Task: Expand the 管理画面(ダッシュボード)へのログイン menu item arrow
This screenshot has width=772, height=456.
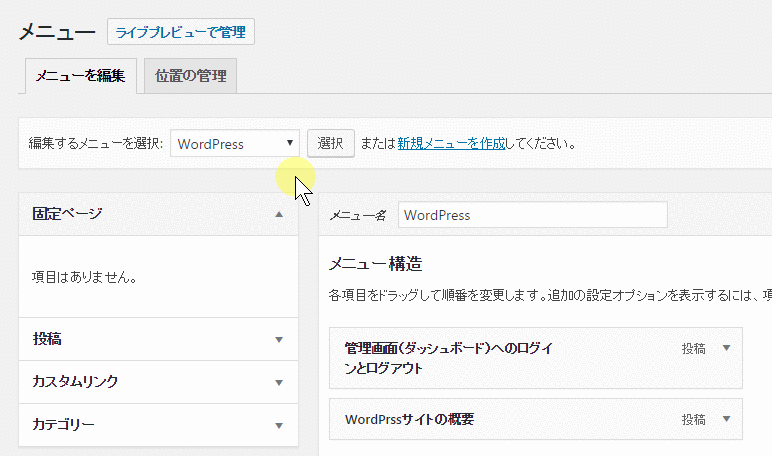Action: (726, 348)
